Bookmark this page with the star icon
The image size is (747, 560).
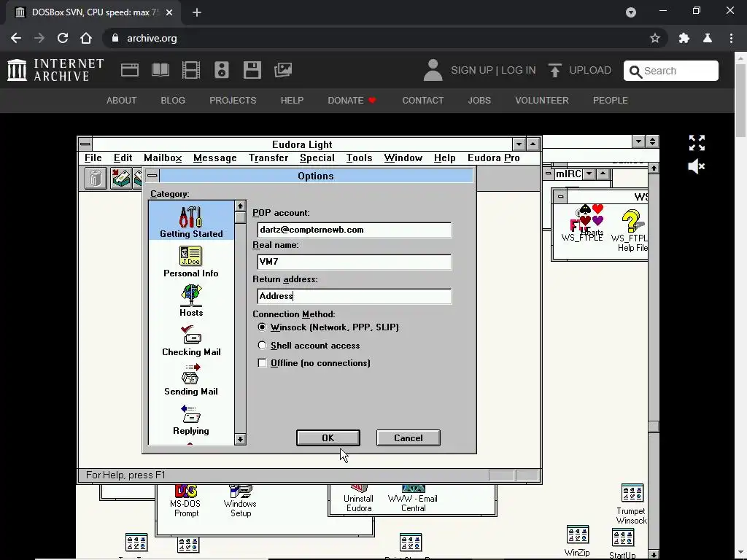(655, 38)
